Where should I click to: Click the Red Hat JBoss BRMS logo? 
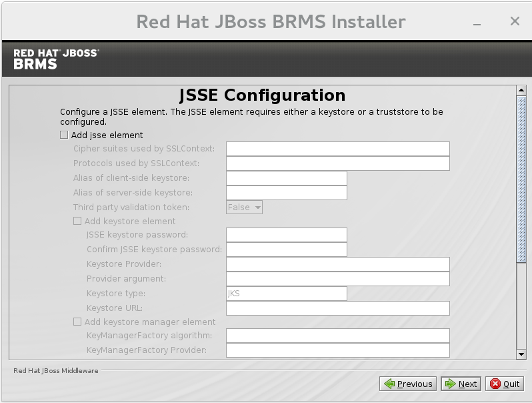pos(56,59)
